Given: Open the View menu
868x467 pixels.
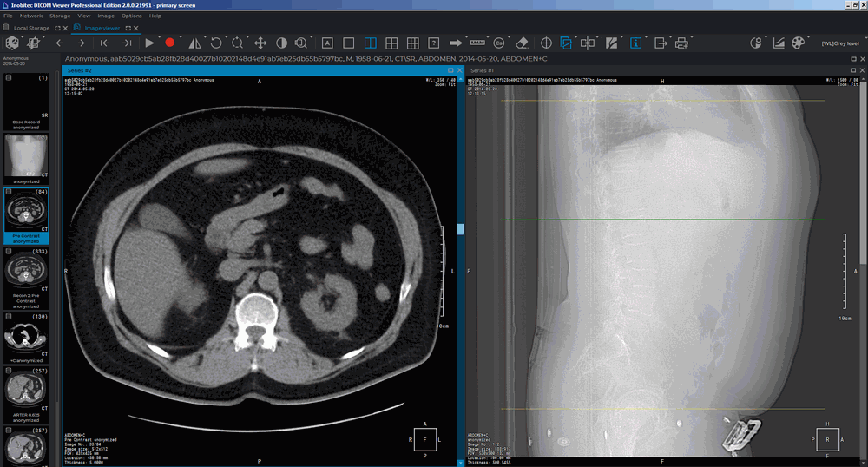Looking at the screenshot, I should 83,16.
